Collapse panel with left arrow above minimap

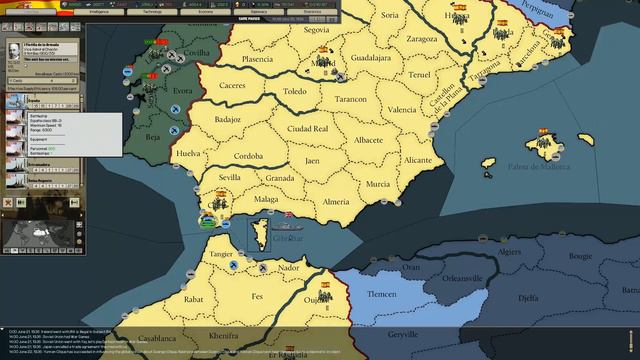(3, 215)
